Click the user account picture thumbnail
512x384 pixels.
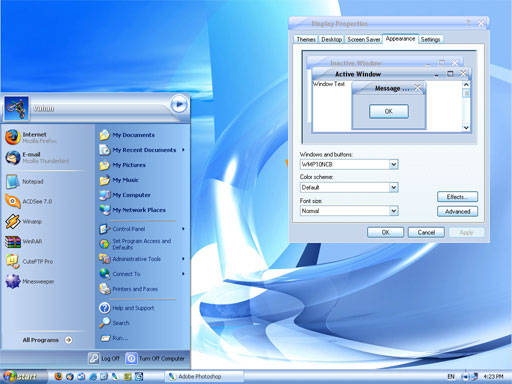16,108
